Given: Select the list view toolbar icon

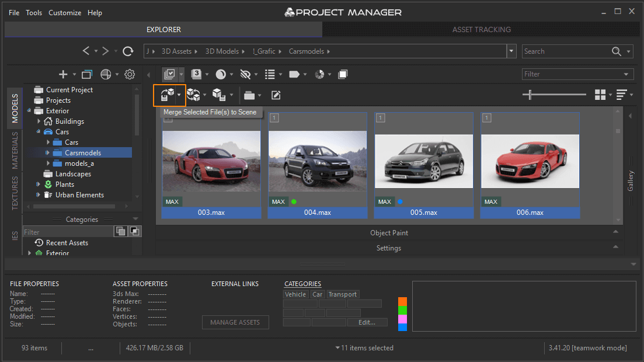Looking at the screenshot, I should (x=271, y=74).
